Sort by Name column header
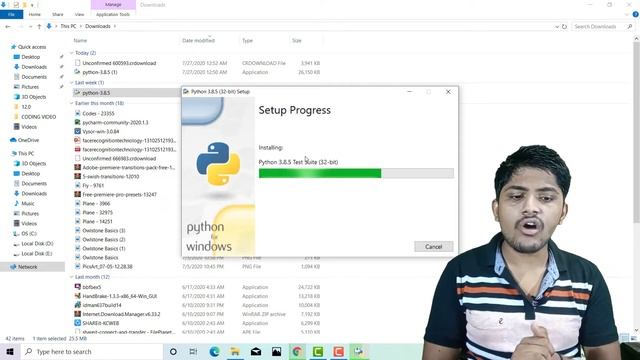The height and width of the screenshot is (360, 640). [80, 40]
